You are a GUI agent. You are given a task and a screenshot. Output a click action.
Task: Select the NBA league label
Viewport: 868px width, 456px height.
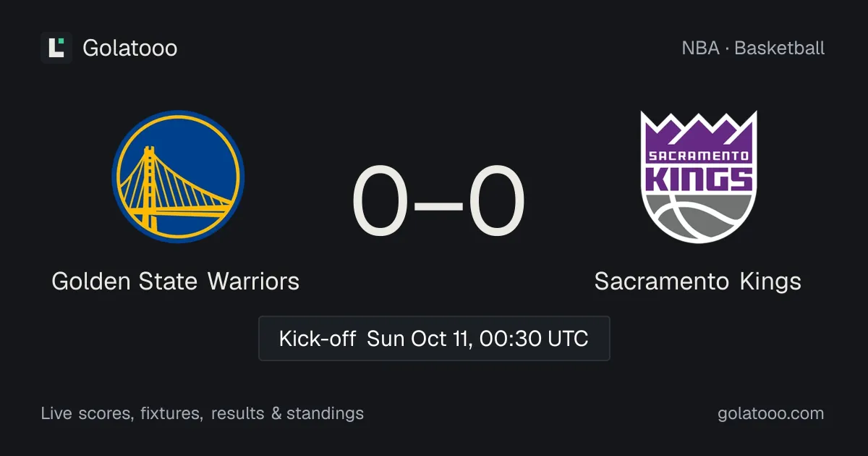(x=700, y=48)
